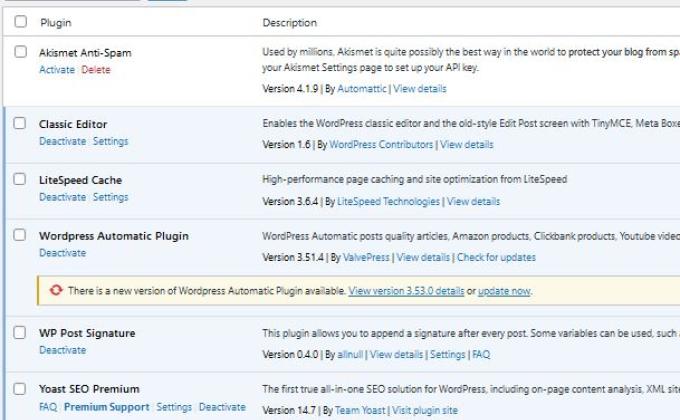Click the update now link
The width and height of the screenshot is (680, 420).
(x=504, y=291)
